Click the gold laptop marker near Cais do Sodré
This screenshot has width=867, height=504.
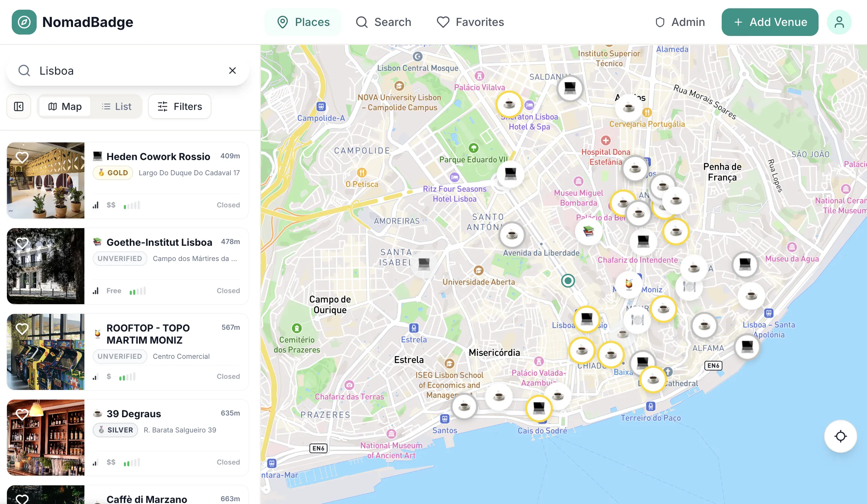point(539,408)
